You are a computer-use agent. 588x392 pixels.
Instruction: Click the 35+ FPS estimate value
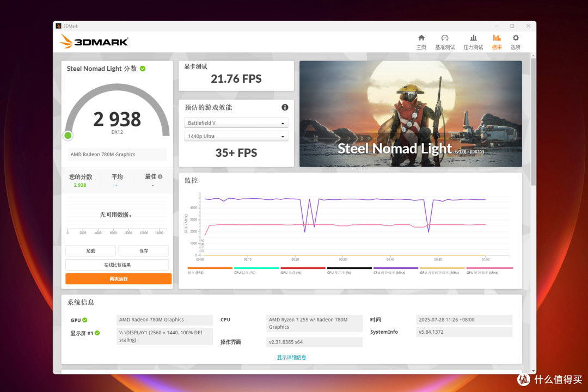(x=236, y=152)
